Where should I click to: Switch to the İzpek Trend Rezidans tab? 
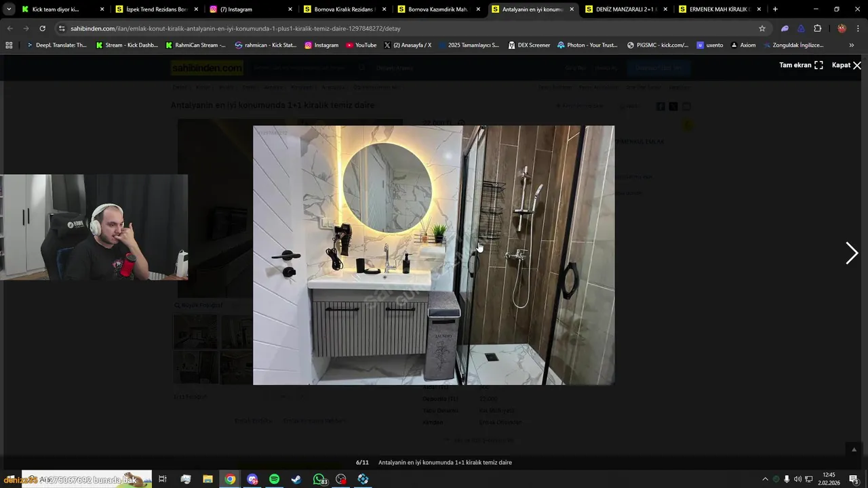click(x=157, y=9)
